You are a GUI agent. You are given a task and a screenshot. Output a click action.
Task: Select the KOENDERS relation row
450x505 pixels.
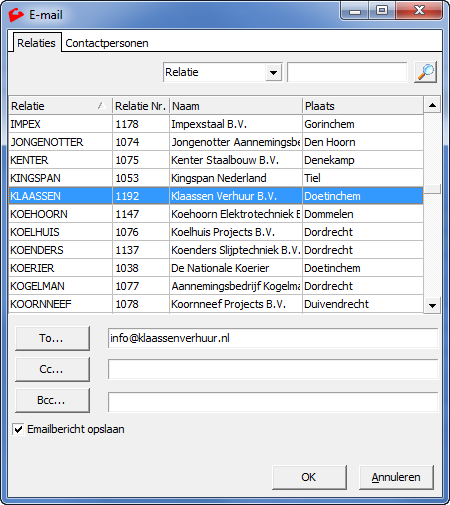pos(216,250)
